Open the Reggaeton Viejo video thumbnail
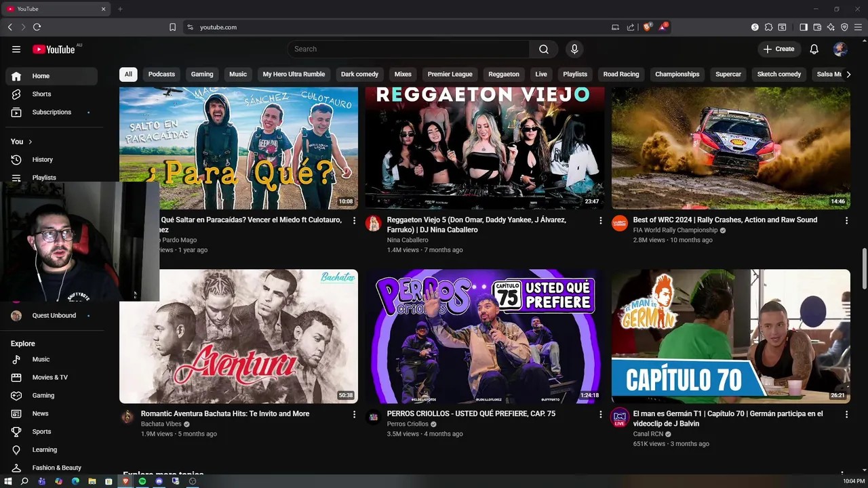Viewport: 868px width, 488px height. (485, 148)
